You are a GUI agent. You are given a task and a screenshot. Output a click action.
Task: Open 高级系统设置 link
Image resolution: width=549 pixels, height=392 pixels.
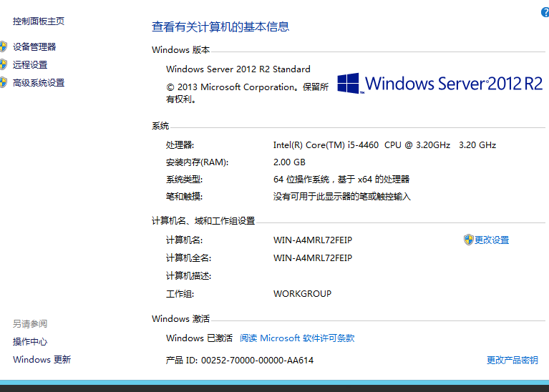(39, 82)
